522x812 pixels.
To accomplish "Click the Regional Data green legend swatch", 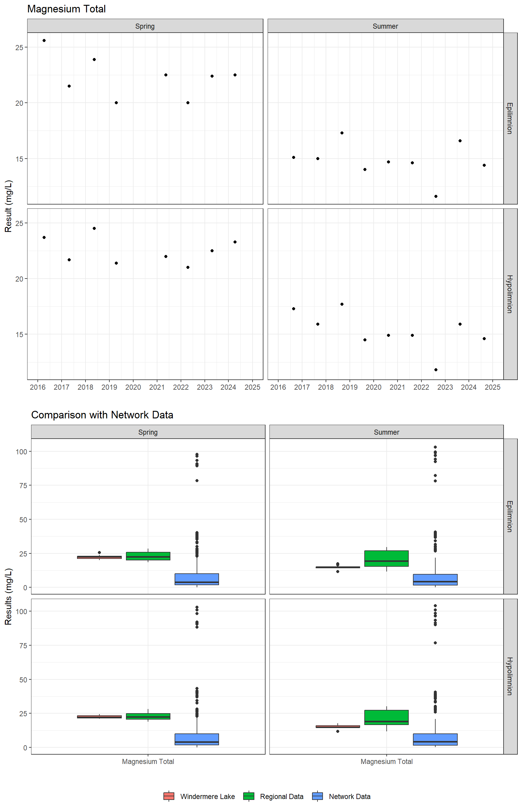I will [249, 796].
